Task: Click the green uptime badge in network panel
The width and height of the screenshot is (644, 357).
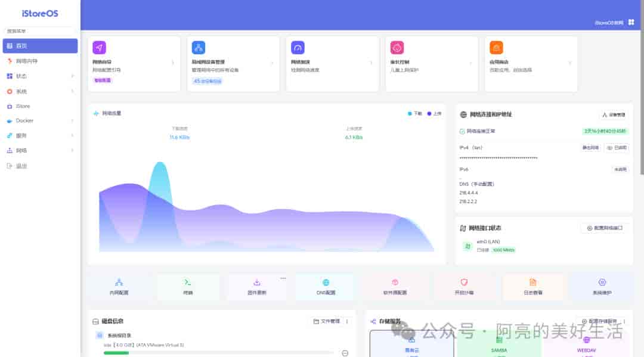Action: click(x=605, y=131)
